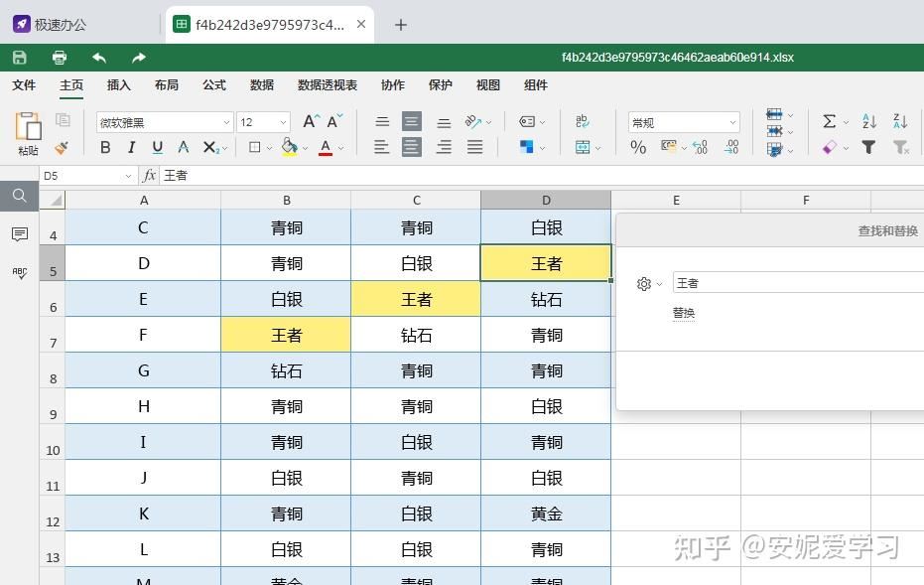
Task: Click the 粘贴 paste button
Action: pyautogui.click(x=28, y=133)
